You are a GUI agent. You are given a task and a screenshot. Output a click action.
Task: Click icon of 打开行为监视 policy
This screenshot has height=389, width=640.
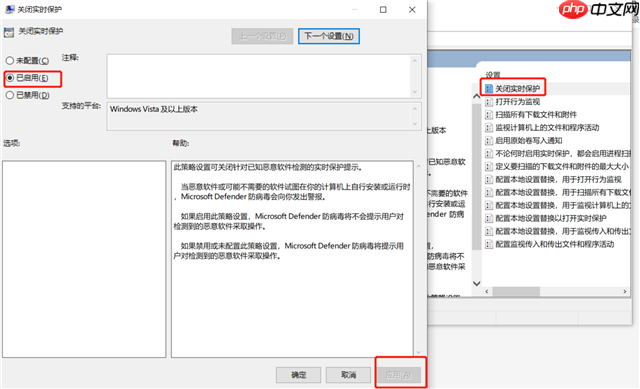489,102
